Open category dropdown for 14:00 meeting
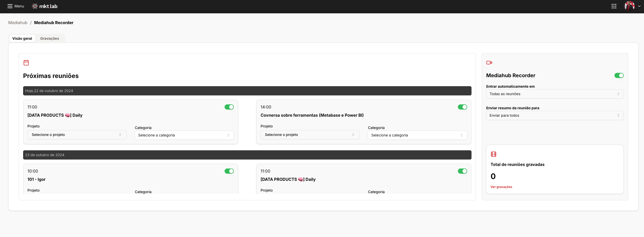Viewport: 644px width, 237px height. pyautogui.click(x=417, y=135)
